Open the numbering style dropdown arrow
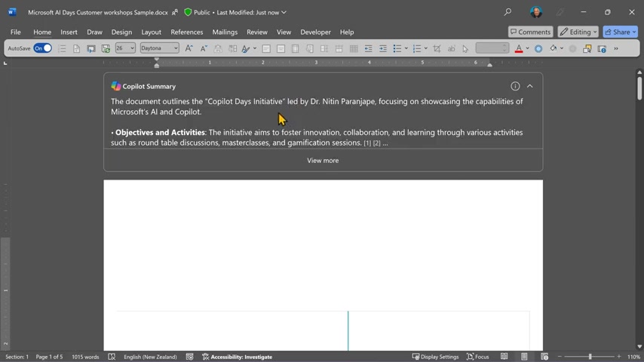Screen dimensions: 644x362 coord(426,48)
